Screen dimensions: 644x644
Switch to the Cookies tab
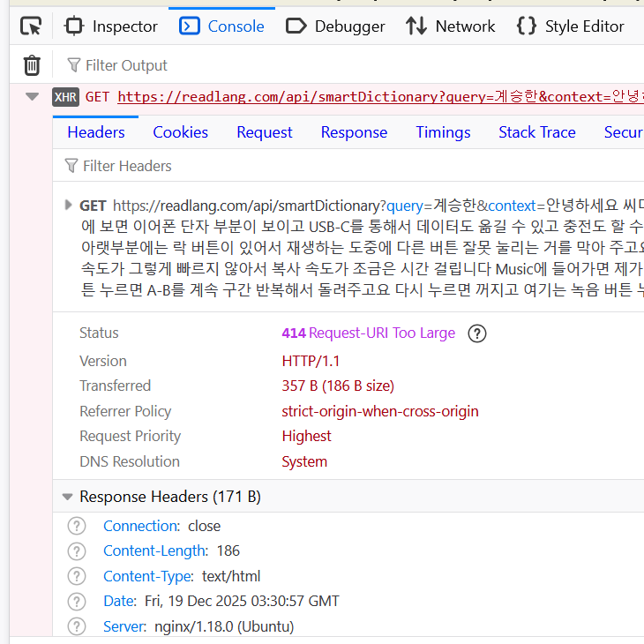coord(180,132)
